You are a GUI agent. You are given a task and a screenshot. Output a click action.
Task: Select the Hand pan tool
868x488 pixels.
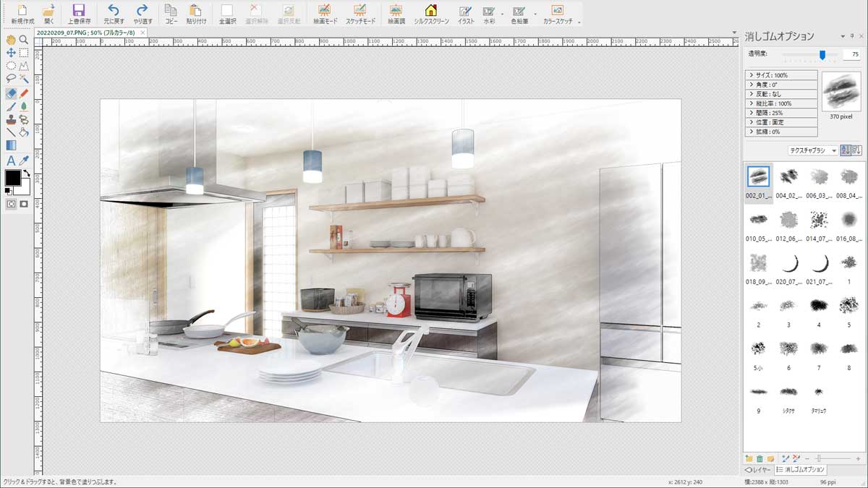tap(11, 40)
